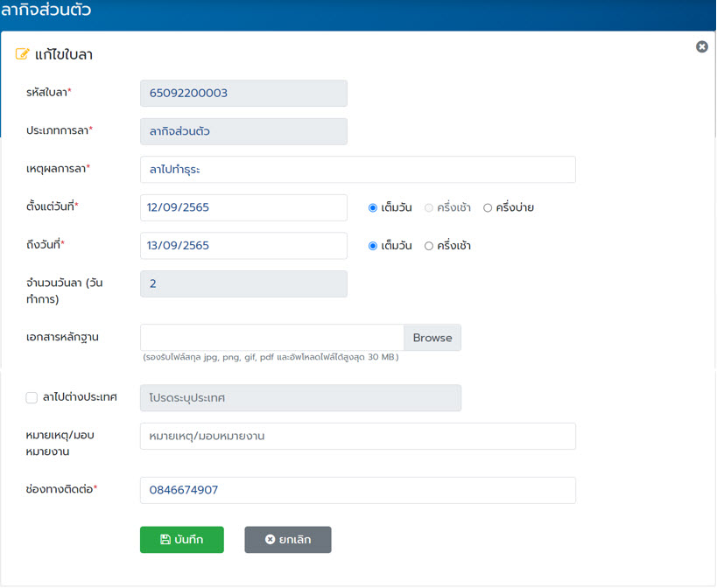Screen dimensions: 717x588
Task: Click the ยกเลิก cancel button
Action: (288, 540)
